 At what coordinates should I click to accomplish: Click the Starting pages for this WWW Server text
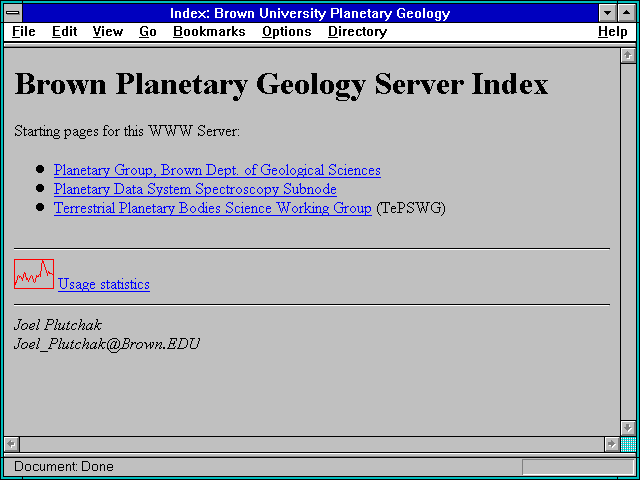(x=127, y=132)
